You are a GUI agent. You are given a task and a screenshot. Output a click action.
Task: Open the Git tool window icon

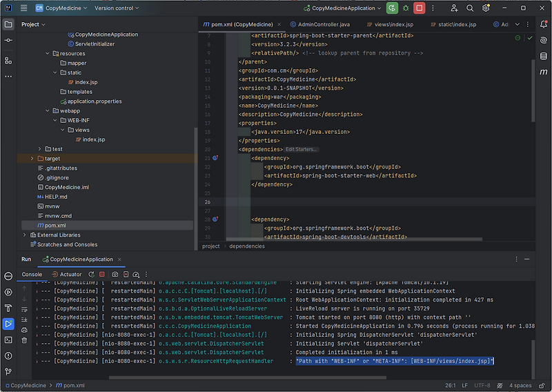click(x=8, y=371)
